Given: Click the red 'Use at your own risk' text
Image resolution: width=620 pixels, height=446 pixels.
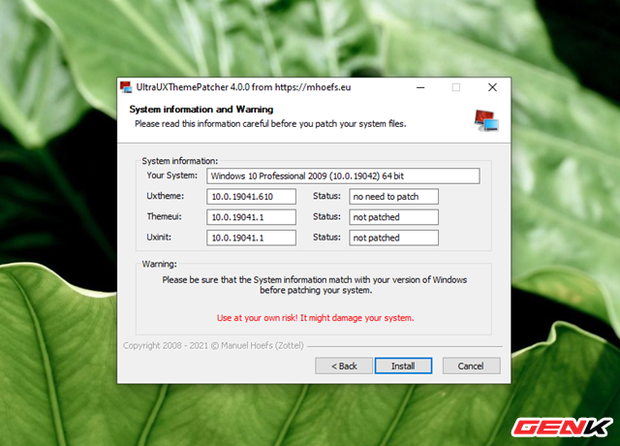Looking at the screenshot, I should click(x=315, y=318).
